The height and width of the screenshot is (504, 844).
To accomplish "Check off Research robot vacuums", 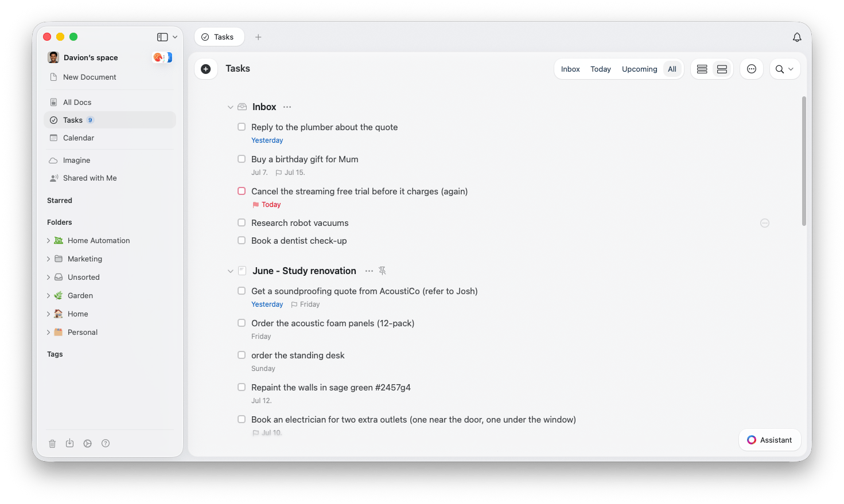I will (x=242, y=222).
